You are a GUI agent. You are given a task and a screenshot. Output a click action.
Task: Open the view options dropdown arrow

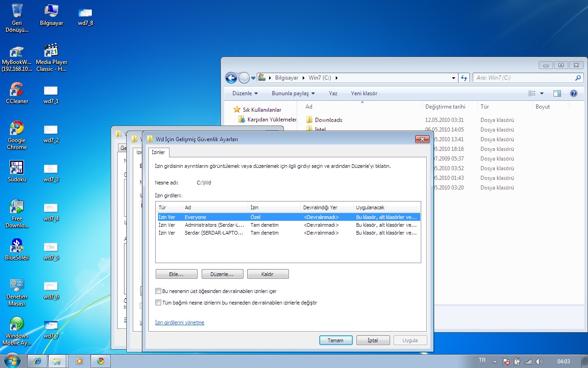[542, 93]
